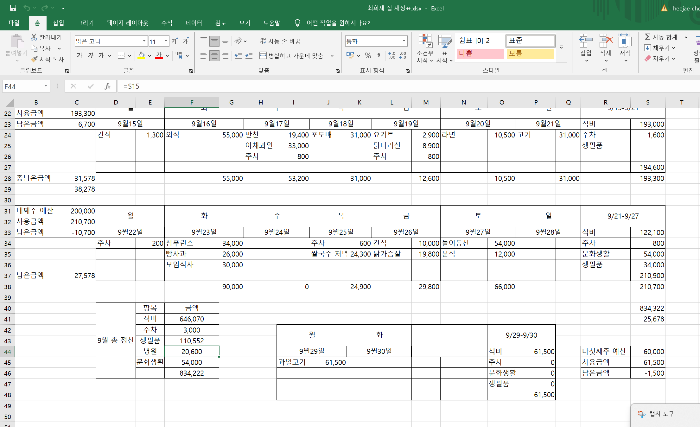Open the font size dropdown
700x427 pixels.
[x=166, y=41]
